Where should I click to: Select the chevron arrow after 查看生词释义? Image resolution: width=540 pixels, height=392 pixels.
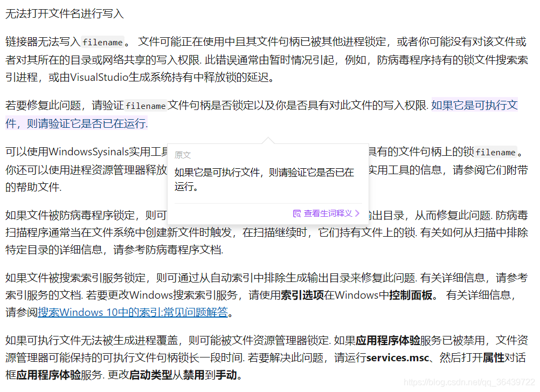pyautogui.click(x=357, y=214)
